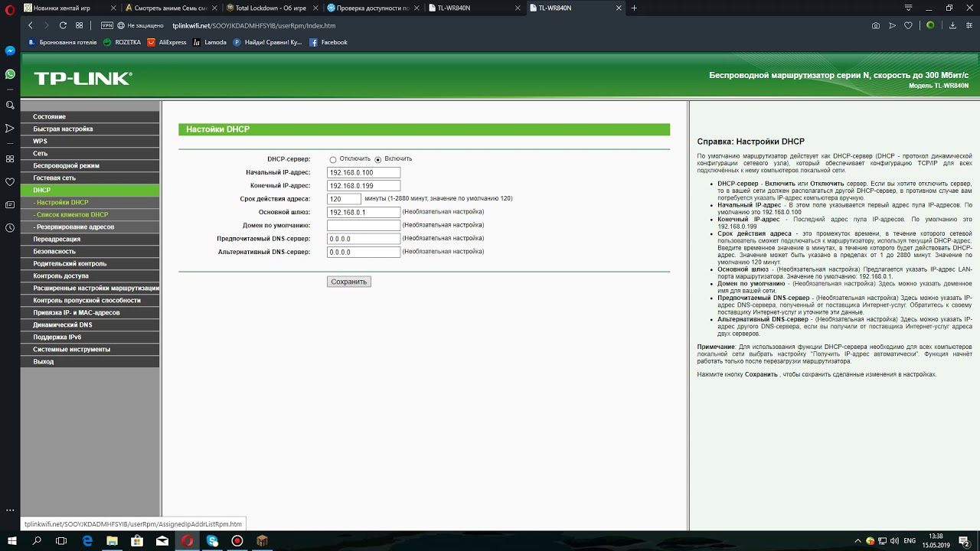980x551 pixels.
Task: Click the 'Срок действия адреса' minutes field
Action: tap(344, 199)
